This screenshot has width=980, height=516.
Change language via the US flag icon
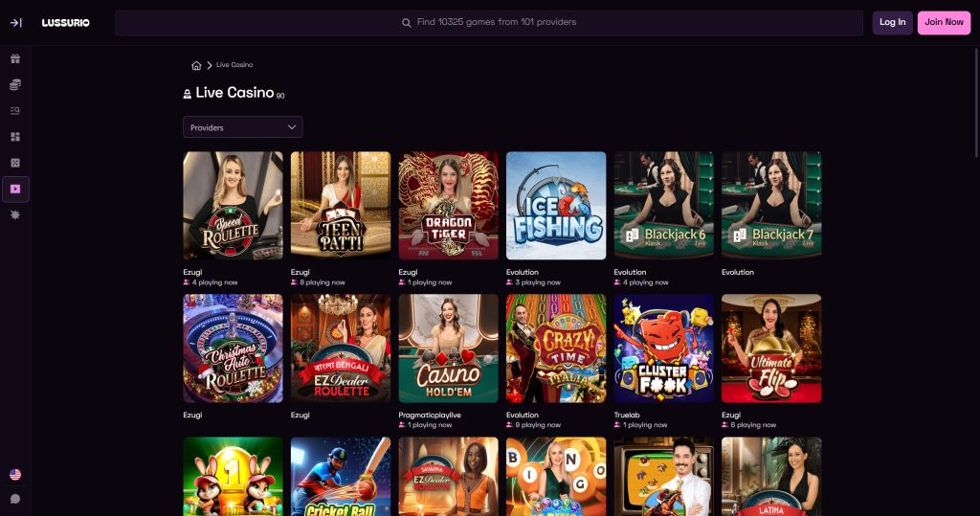pyautogui.click(x=15, y=475)
